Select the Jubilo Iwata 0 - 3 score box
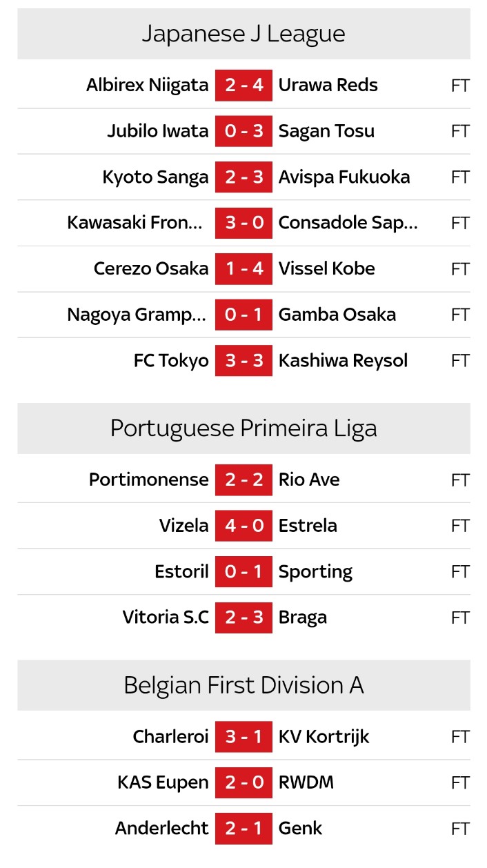The width and height of the screenshot is (487, 868). (243, 131)
